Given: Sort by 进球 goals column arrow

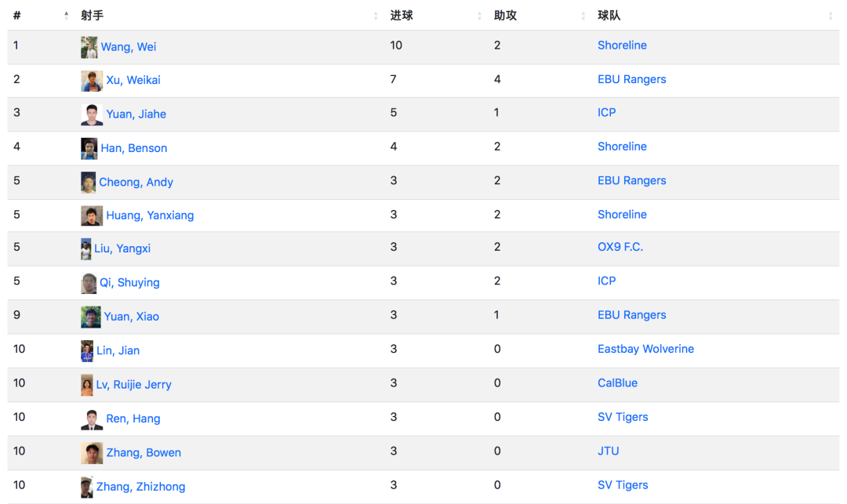Looking at the screenshot, I should pos(479,16).
